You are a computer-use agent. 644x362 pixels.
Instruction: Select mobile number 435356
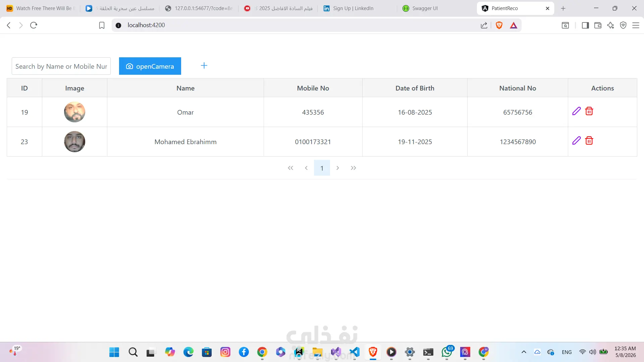[x=313, y=112]
